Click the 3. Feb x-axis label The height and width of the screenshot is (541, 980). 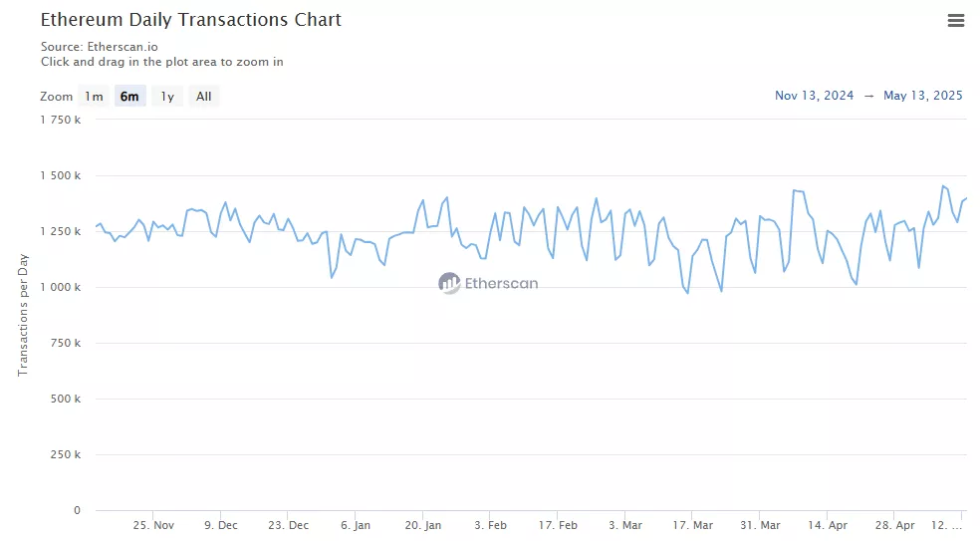pos(490,525)
